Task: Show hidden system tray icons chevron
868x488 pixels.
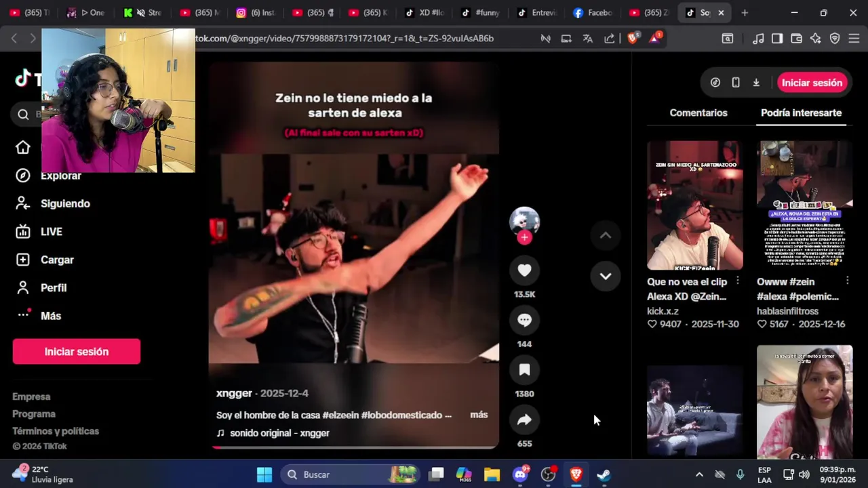Action: 699,474
